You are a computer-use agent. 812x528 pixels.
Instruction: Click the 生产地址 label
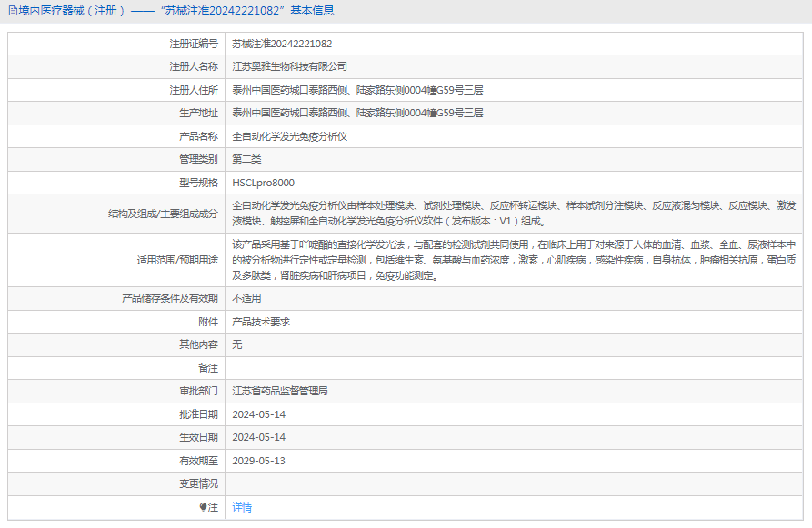(199, 113)
